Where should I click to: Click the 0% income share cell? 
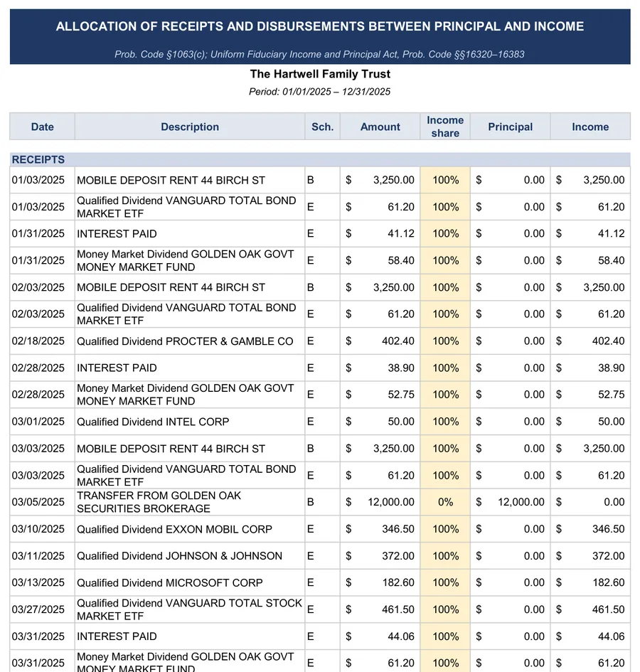[445, 502]
